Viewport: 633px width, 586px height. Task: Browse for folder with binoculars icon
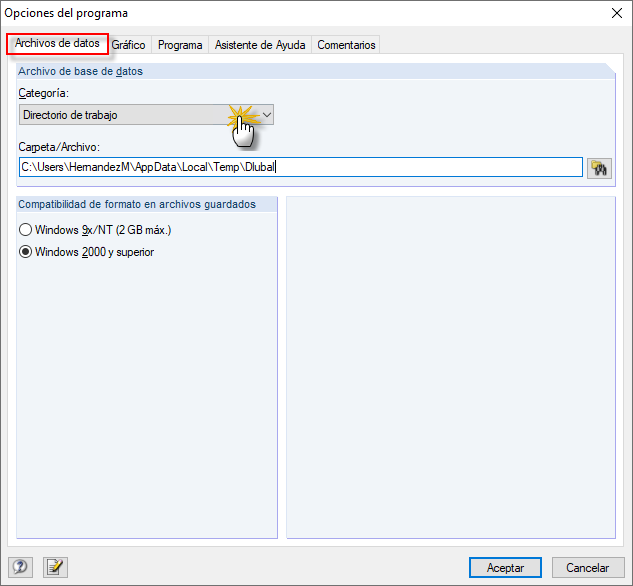coord(599,168)
